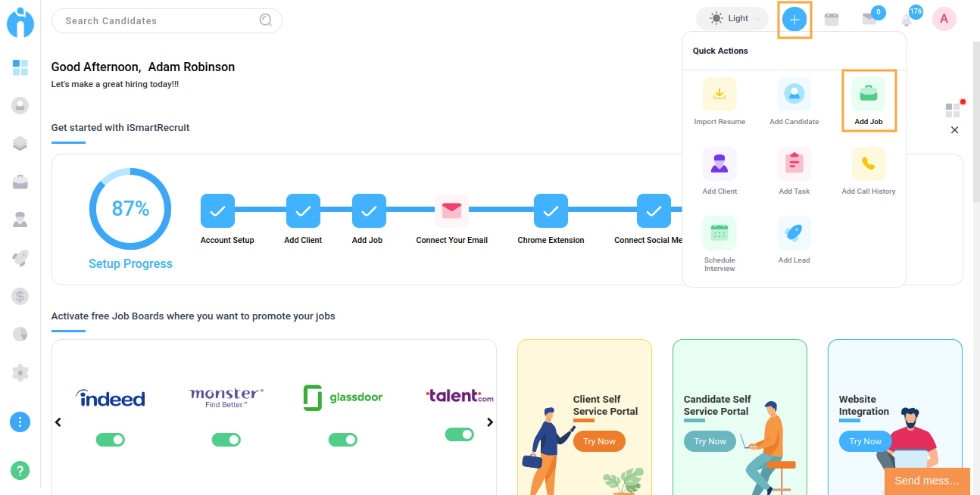The image size is (980, 495).
Task: Click the Add Job briefcase icon
Action: tap(869, 95)
